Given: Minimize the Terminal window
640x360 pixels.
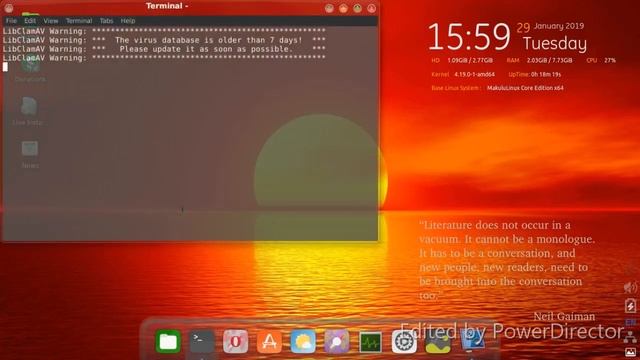Looking at the screenshot, I should pyautogui.click(x=343, y=8).
